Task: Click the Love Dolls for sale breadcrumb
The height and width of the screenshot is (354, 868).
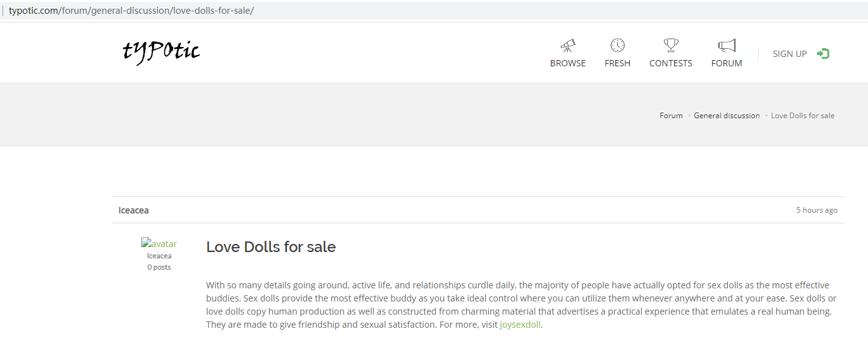Action: 802,116
